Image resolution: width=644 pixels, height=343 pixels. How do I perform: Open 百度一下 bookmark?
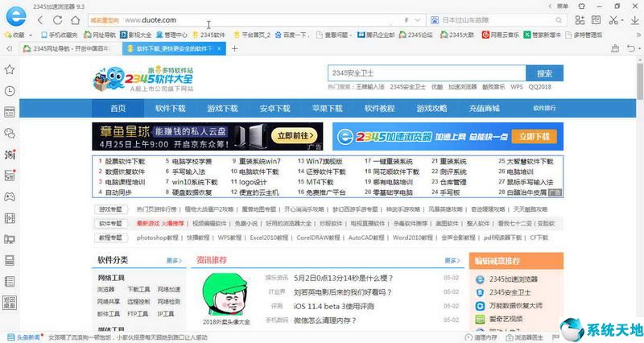[x=291, y=35]
